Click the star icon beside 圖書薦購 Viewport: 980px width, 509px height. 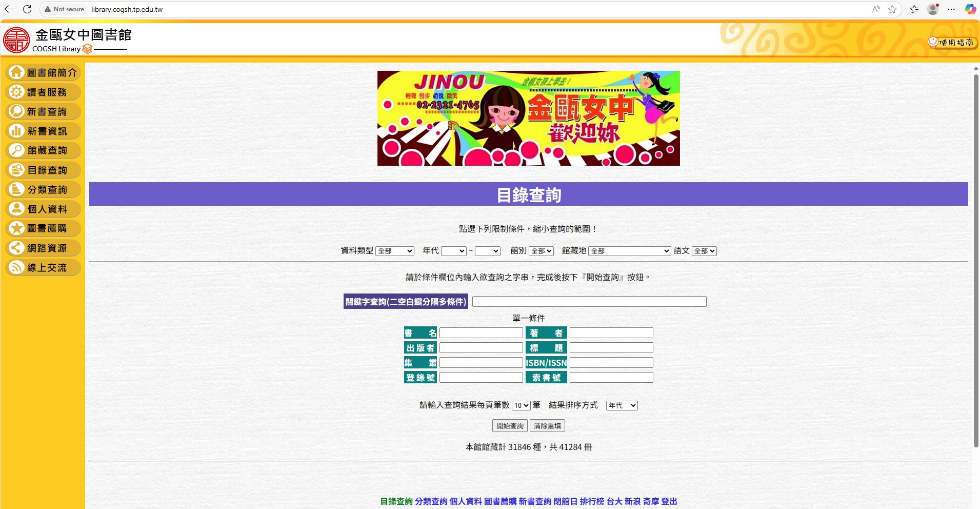tap(16, 228)
